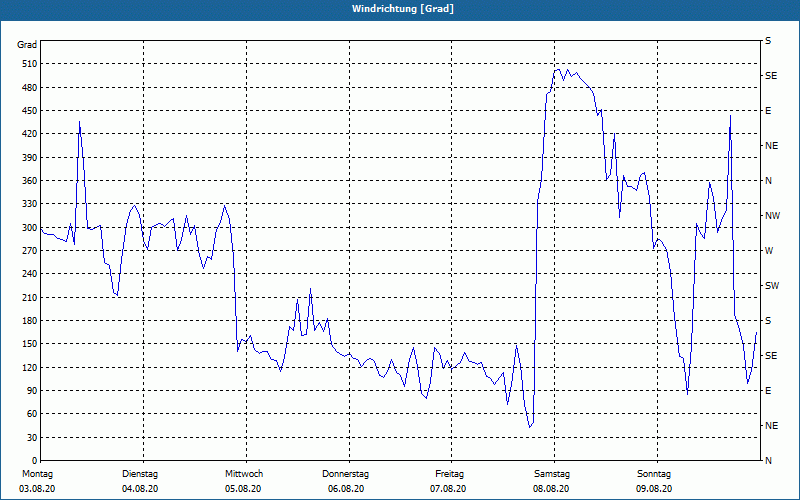The image size is (800, 500).
Task: Click the SE compass label near 135 level
Action: tap(771, 356)
